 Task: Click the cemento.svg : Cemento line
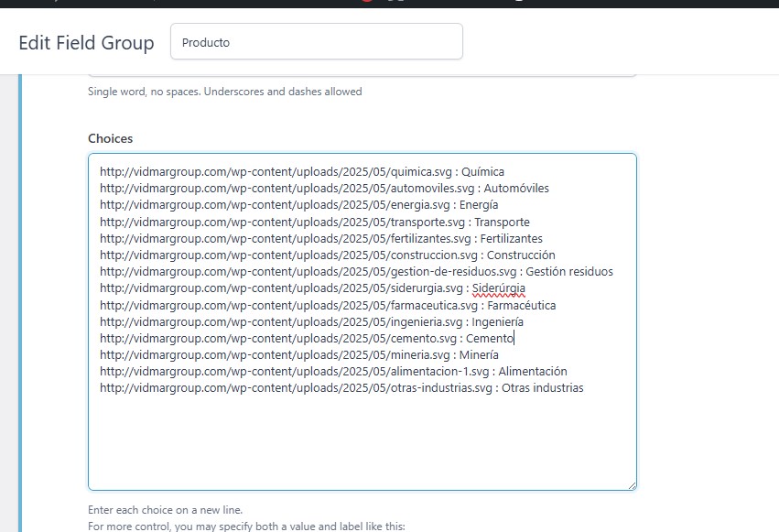pos(307,338)
